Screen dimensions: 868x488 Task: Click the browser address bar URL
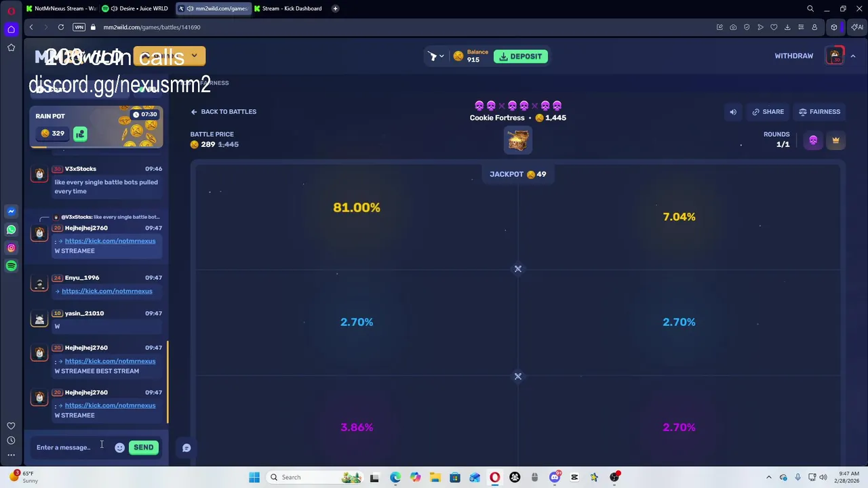pyautogui.click(x=152, y=27)
